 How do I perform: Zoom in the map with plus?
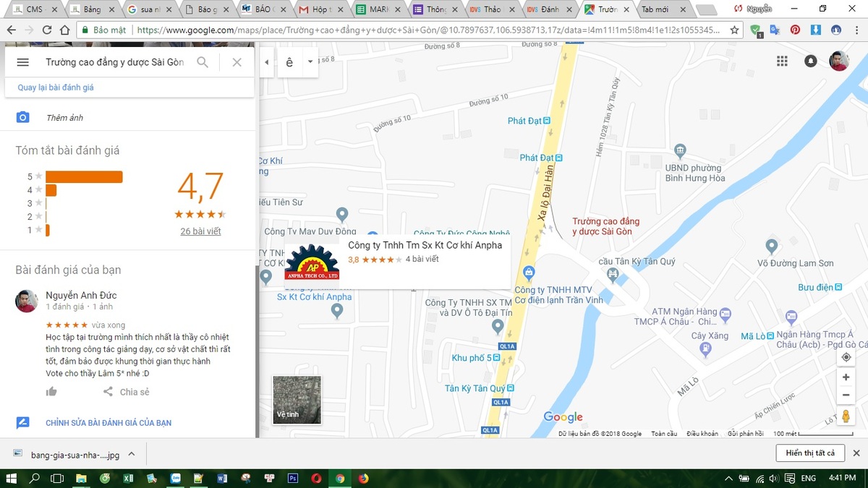[x=846, y=377]
